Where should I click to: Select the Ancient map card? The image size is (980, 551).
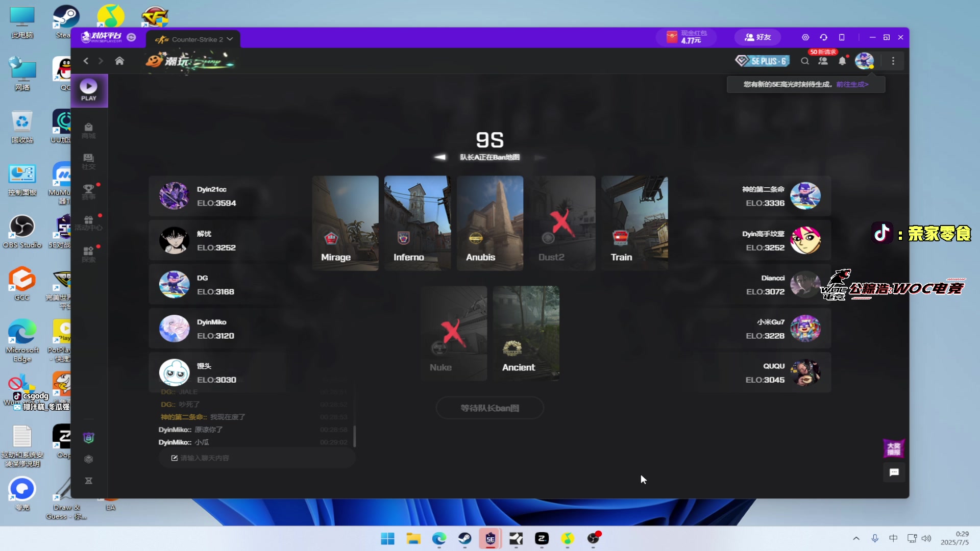pos(526,333)
